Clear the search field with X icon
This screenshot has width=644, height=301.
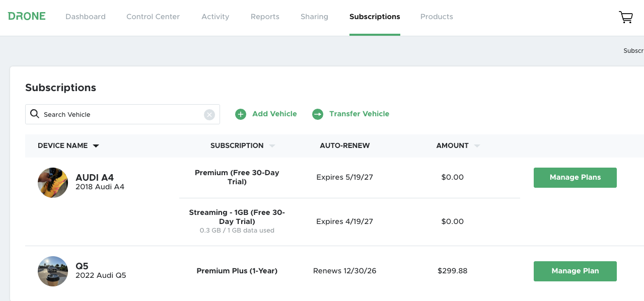point(209,115)
